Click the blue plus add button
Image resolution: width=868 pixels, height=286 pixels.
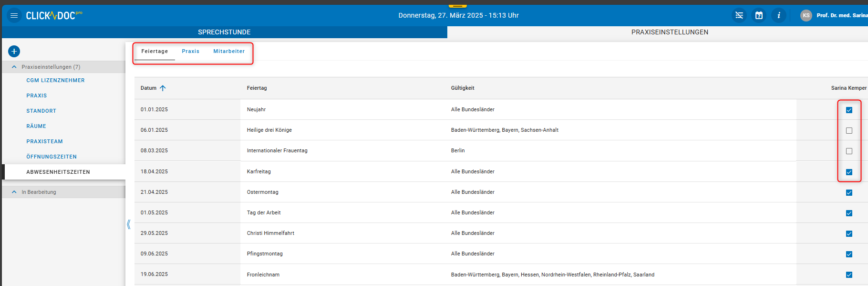(14, 51)
